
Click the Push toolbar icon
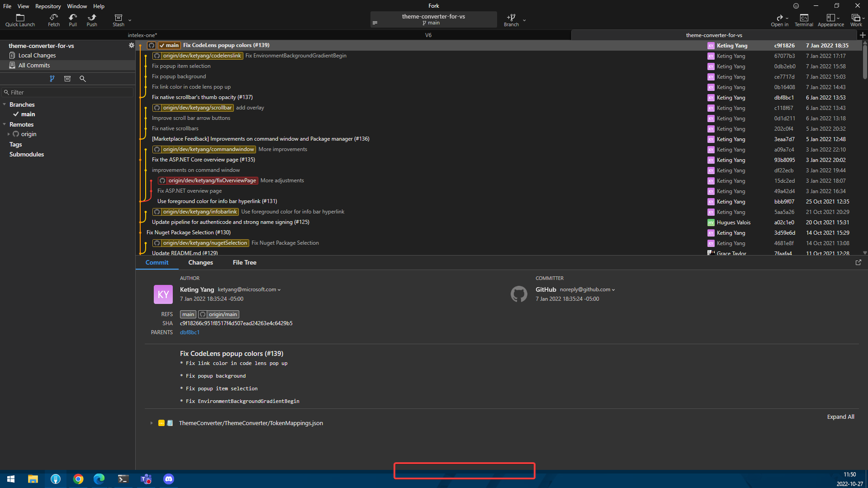click(92, 20)
